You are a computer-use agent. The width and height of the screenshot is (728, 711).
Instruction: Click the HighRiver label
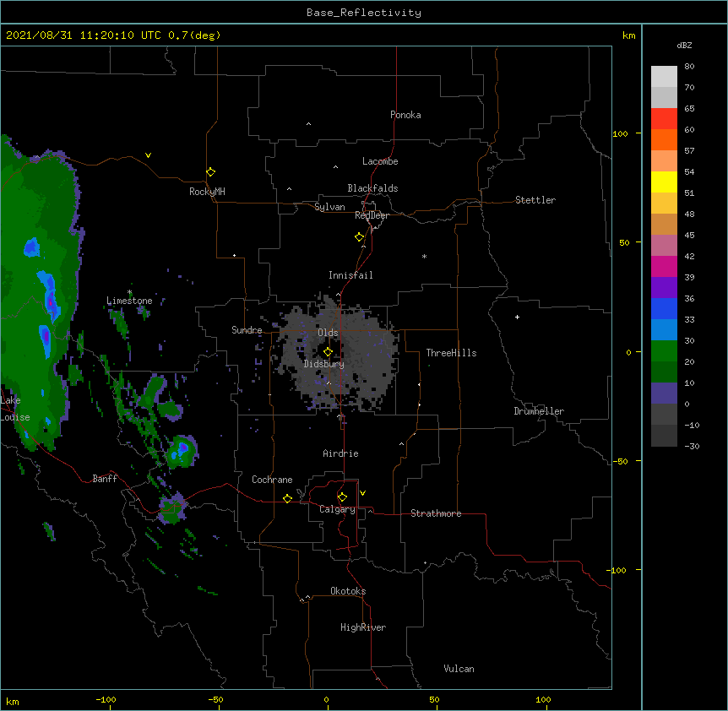(363, 627)
